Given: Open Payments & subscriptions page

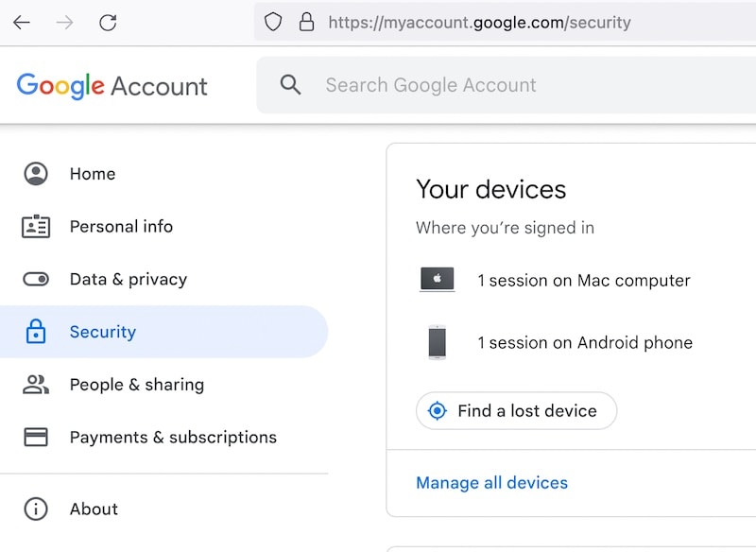Looking at the screenshot, I should 173,437.
